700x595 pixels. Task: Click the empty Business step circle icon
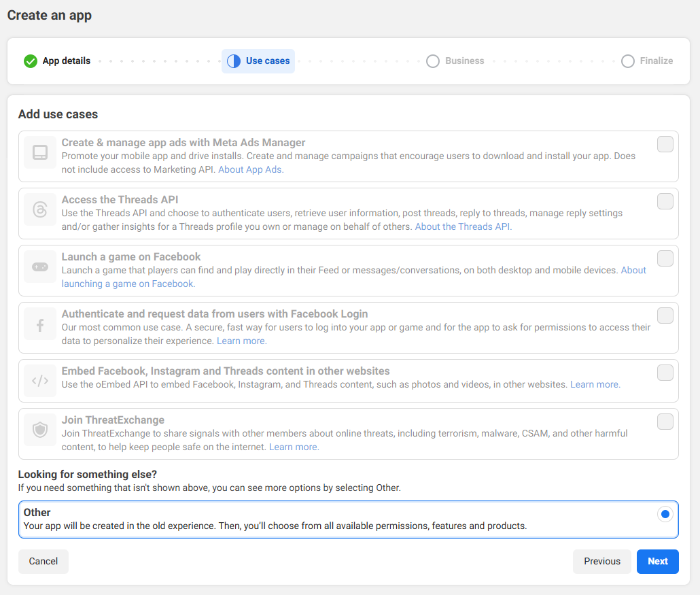433,61
